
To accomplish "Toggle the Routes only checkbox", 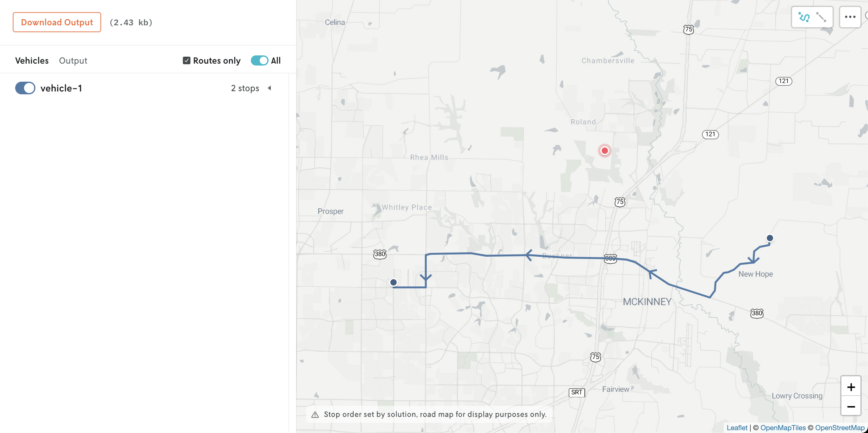I will 186,60.
